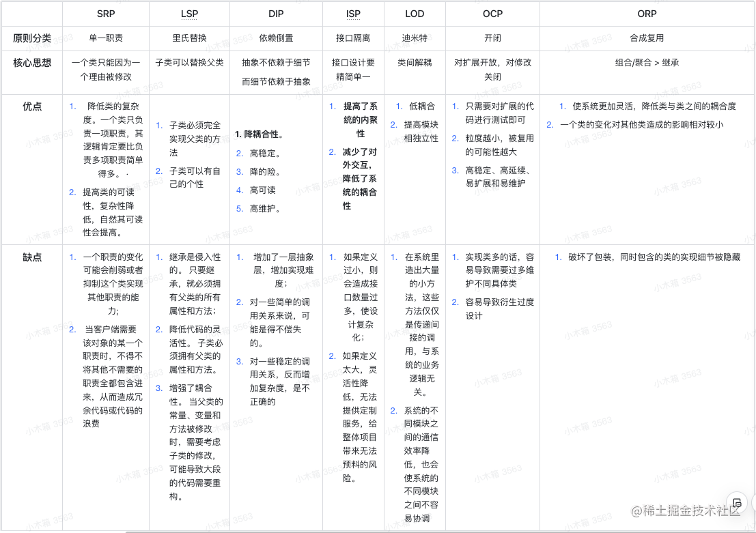Image resolution: width=756 pixels, height=533 pixels.
Task: Click the 接口隔离 cell
Action: point(353,38)
